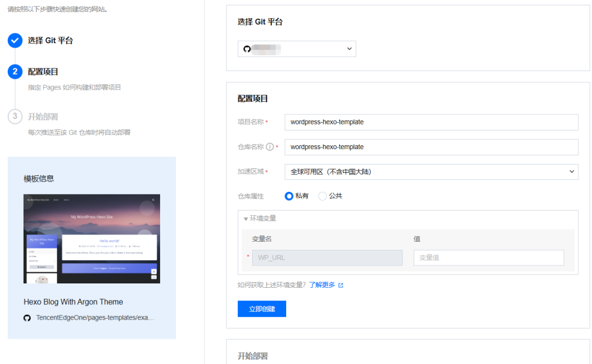Click the GitHub icon beside TencentEdgeOne repository
592x364 pixels.
pyautogui.click(x=27, y=318)
